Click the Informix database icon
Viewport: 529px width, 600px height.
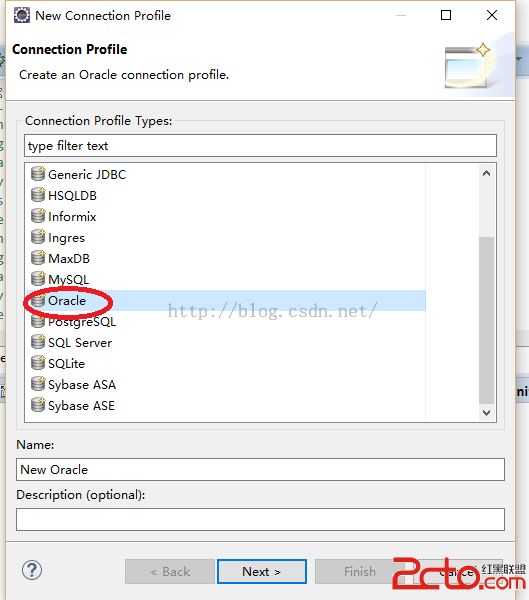coord(38,216)
